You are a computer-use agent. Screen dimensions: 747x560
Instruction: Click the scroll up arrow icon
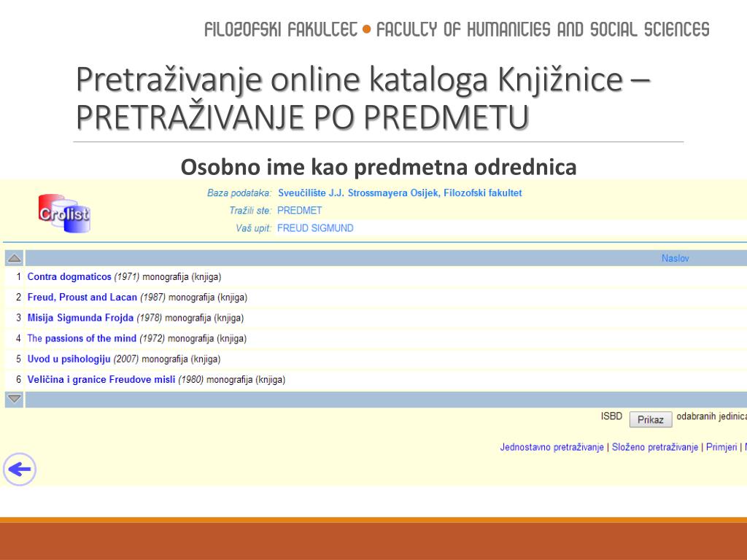point(15,258)
